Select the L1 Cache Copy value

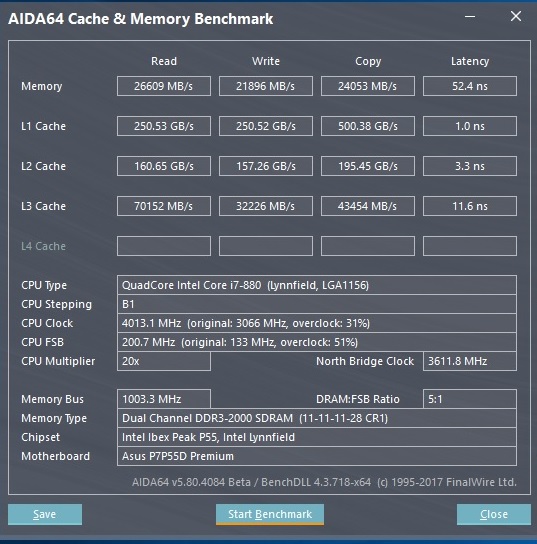(x=368, y=126)
